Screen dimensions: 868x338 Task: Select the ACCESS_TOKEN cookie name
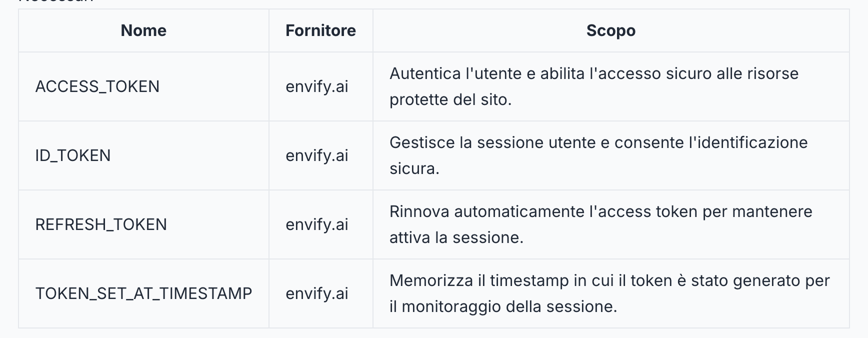(x=97, y=86)
